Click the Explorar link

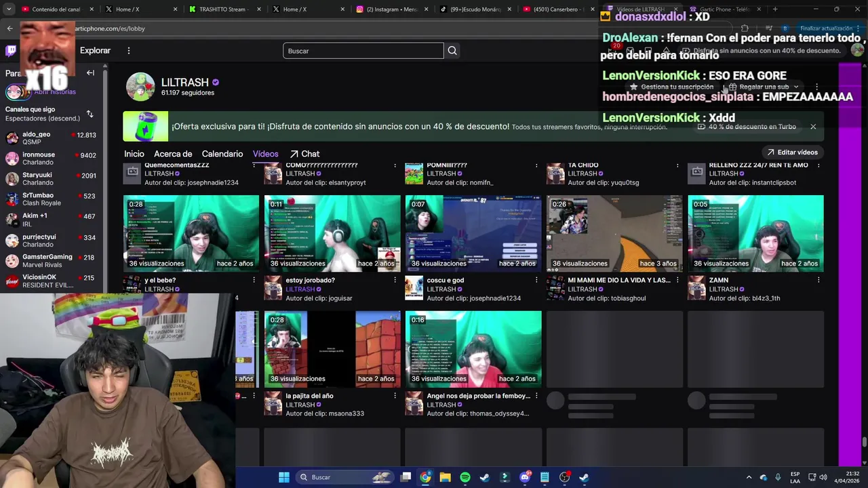[95, 51]
